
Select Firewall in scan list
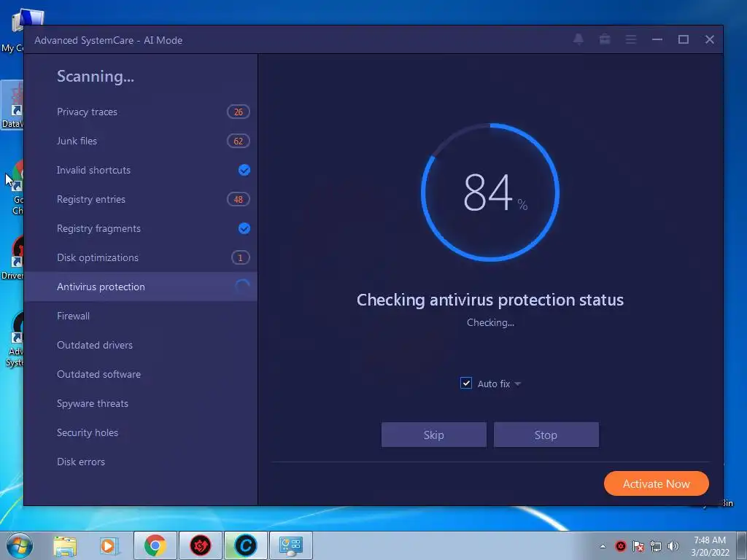coord(141,316)
